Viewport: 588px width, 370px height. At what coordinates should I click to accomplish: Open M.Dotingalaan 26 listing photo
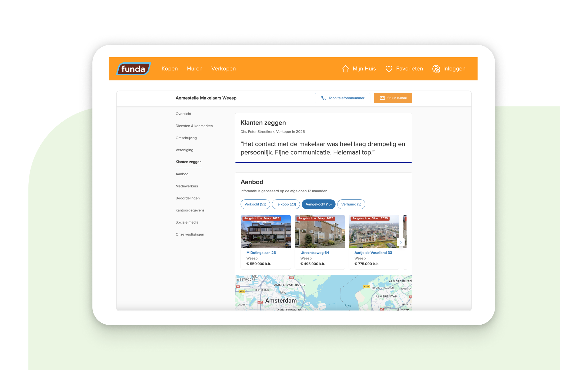(266, 231)
